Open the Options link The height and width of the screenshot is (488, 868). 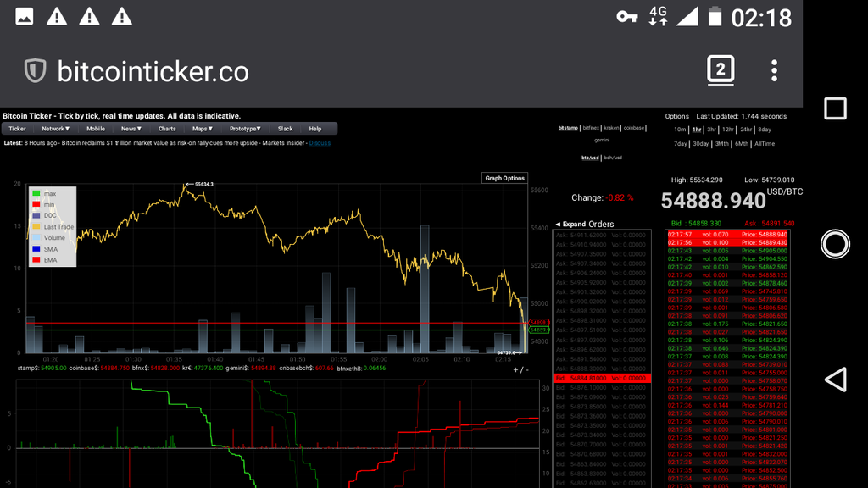(x=676, y=116)
